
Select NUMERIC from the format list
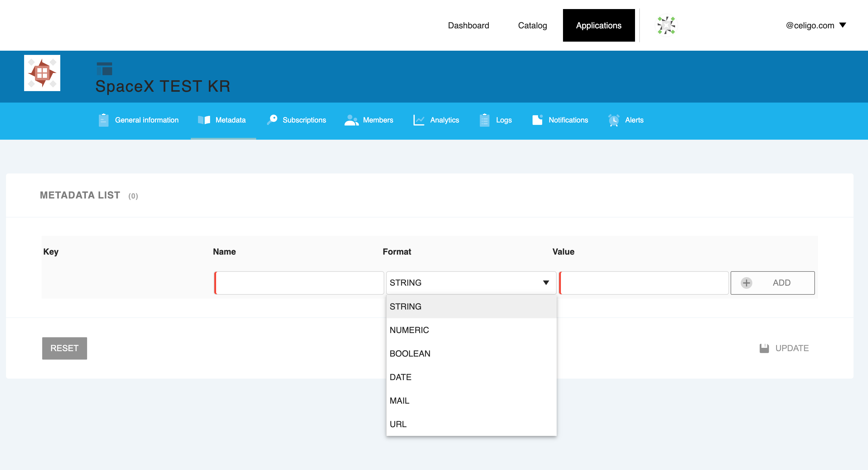pos(409,330)
